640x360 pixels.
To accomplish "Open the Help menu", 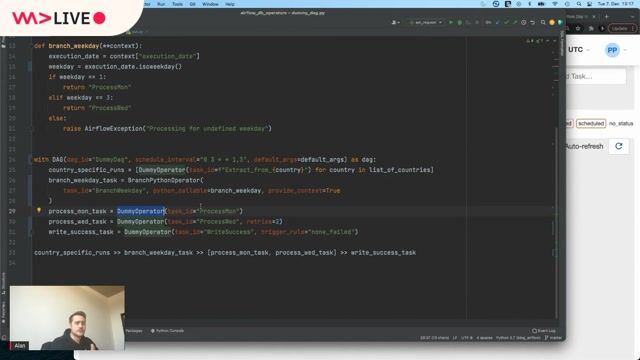I will (230, 4).
